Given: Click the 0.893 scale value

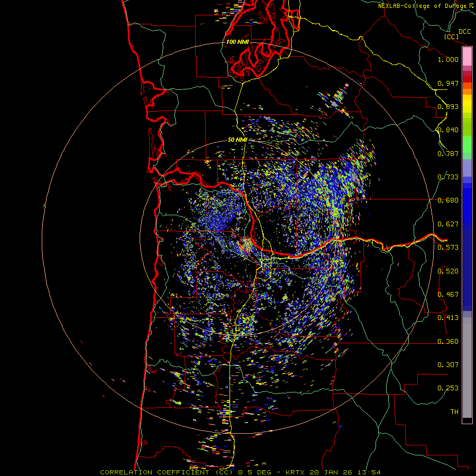Looking at the screenshot, I should tap(448, 106).
